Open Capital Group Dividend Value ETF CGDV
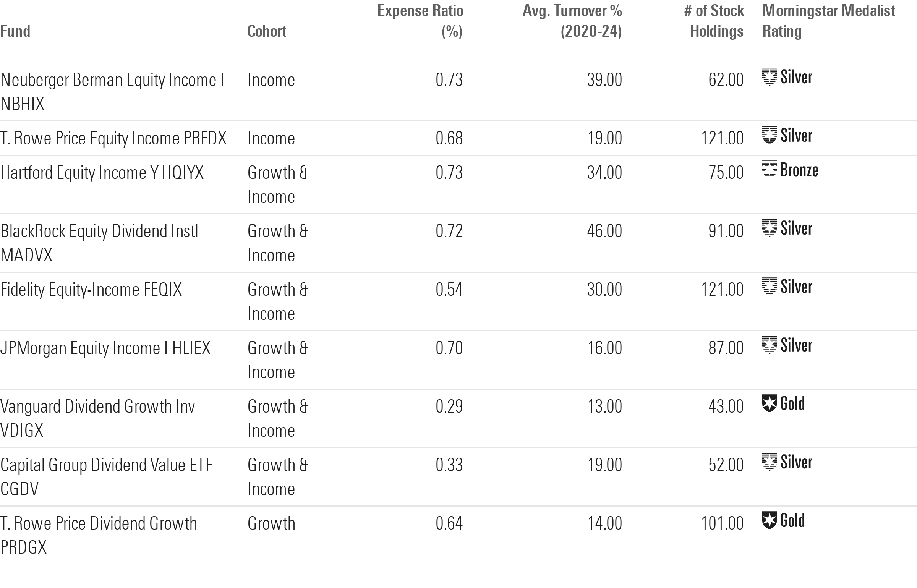Viewport: 917px width, 588px height. point(106,476)
